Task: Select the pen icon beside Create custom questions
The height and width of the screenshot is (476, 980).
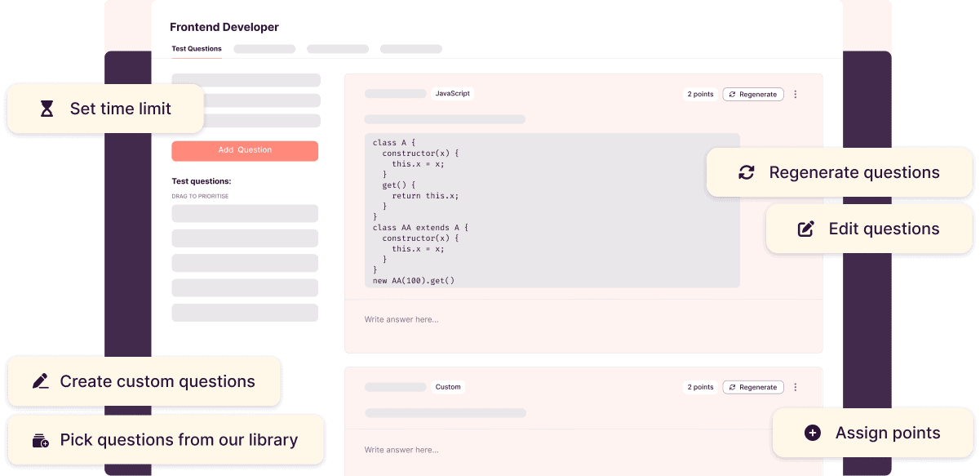Action: point(41,380)
